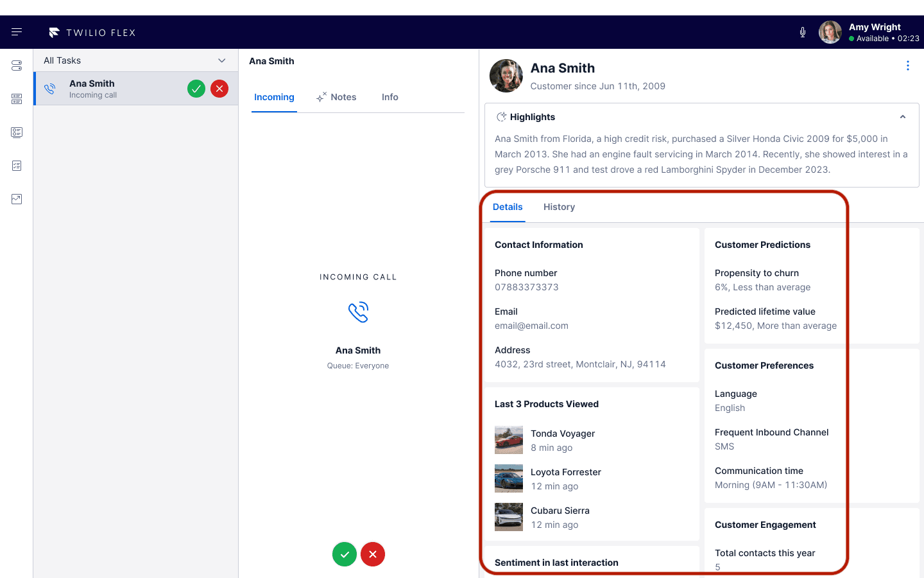The height and width of the screenshot is (578, 924).
Task: Click the incoming call phone icon
Action: tap(358, 312)
